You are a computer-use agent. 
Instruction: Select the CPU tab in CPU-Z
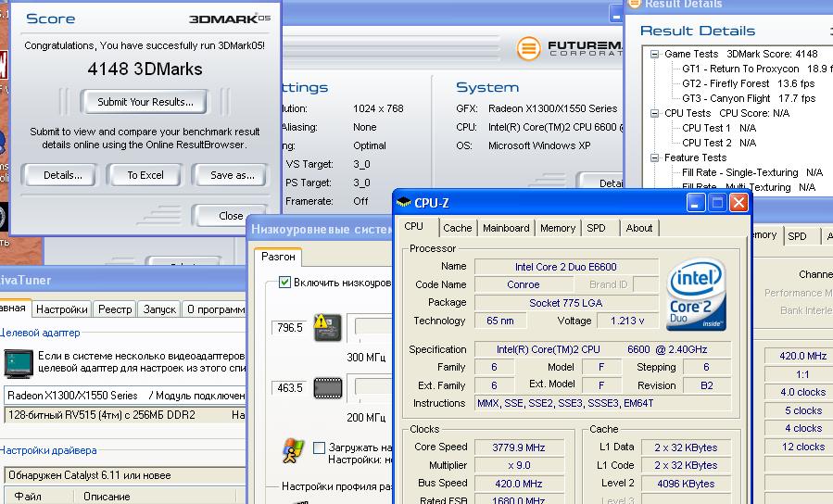[414, 227]
